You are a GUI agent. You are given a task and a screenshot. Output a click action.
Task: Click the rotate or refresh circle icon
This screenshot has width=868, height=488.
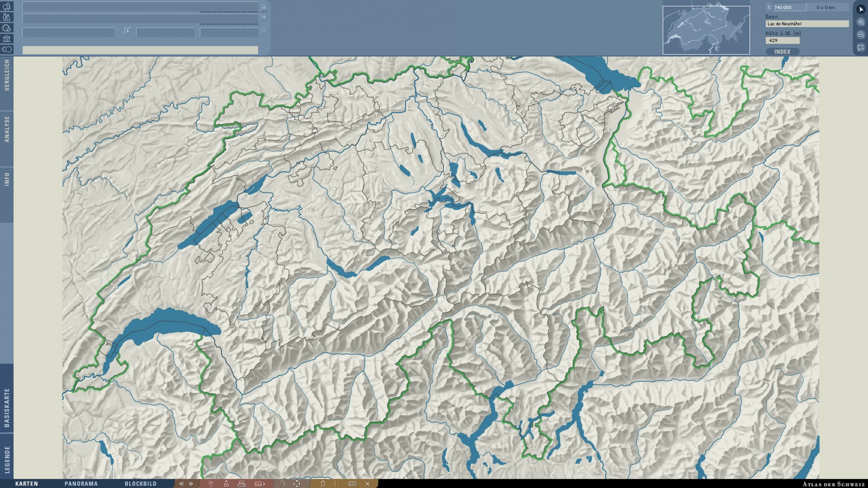point(297,483)
